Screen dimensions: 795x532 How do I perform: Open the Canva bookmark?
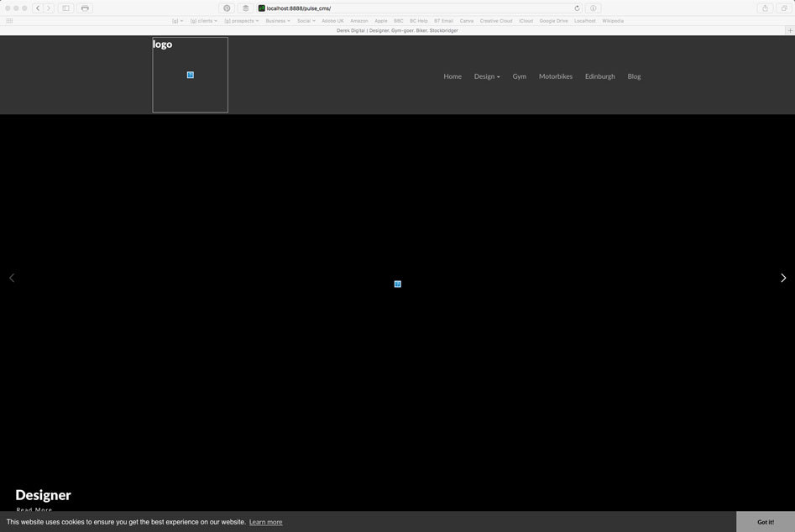467,21
